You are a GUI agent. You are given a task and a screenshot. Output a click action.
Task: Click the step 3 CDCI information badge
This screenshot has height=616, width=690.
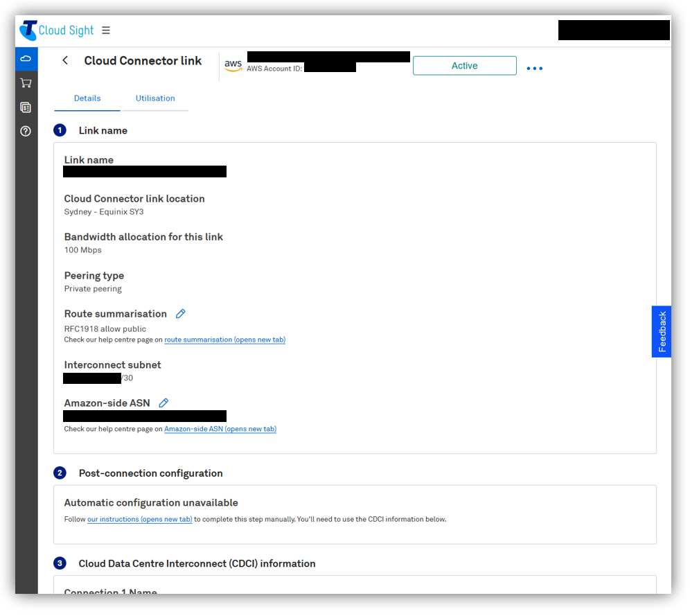click(x=60, y=563)
